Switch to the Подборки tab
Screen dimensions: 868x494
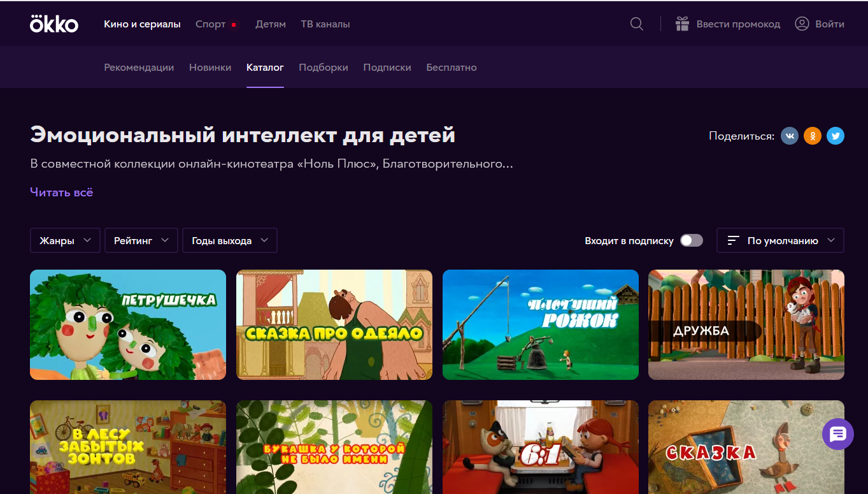click(324, 67)
